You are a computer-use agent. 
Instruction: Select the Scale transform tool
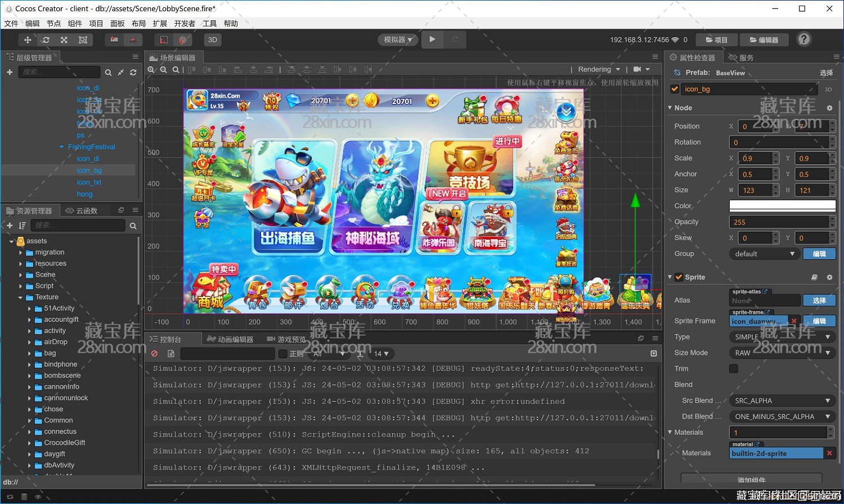pos(64,40)
